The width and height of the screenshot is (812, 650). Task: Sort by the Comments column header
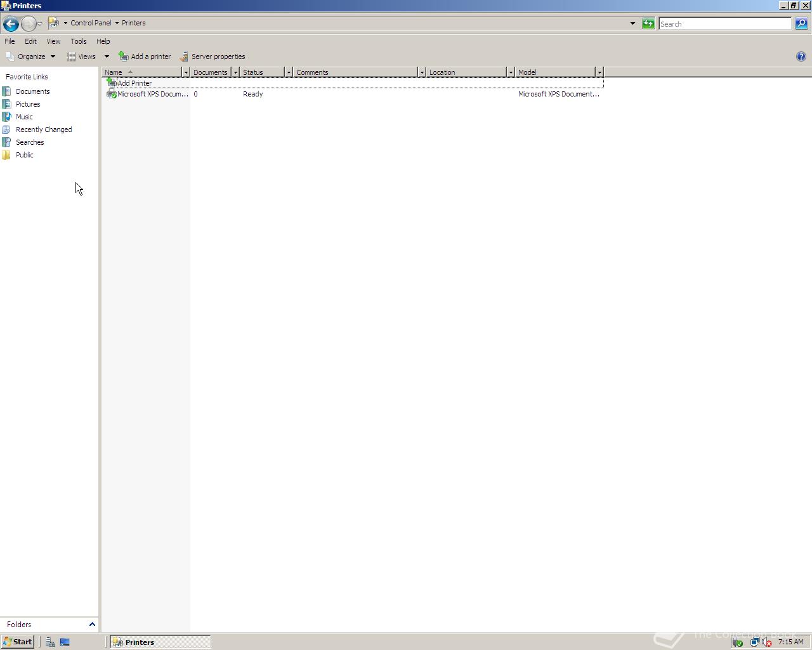pos(356,72)
